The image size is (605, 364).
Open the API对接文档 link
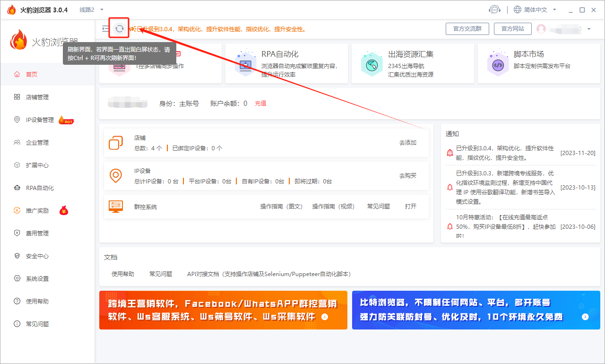pos(269,274)
